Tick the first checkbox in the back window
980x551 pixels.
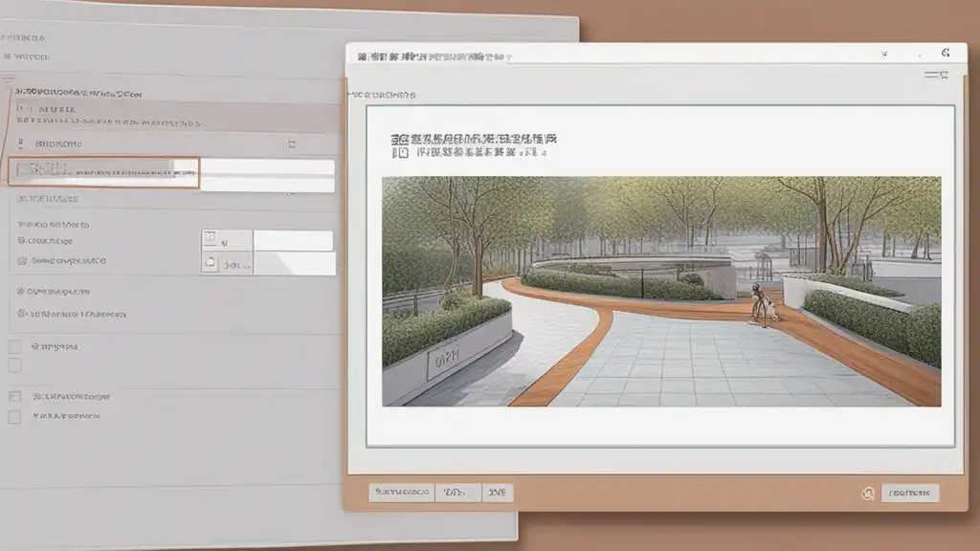pyautogui.click(x=14, y=346)
